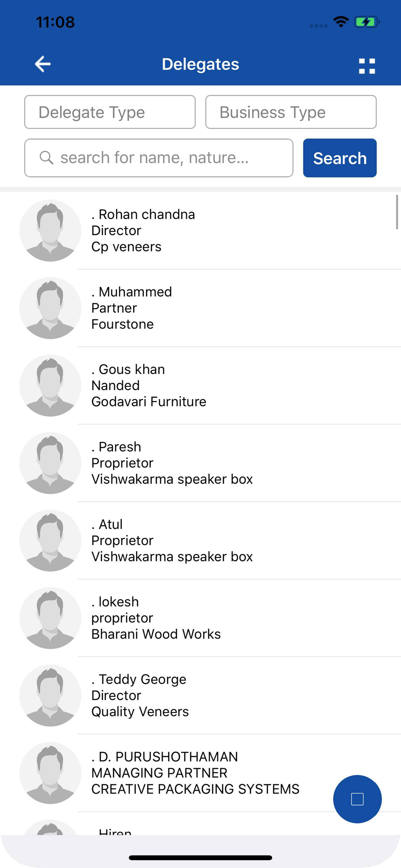Viewport: 401px width, 868px height.
Task: Tap Muhammed's profile avatar
Action: [50, 308]
